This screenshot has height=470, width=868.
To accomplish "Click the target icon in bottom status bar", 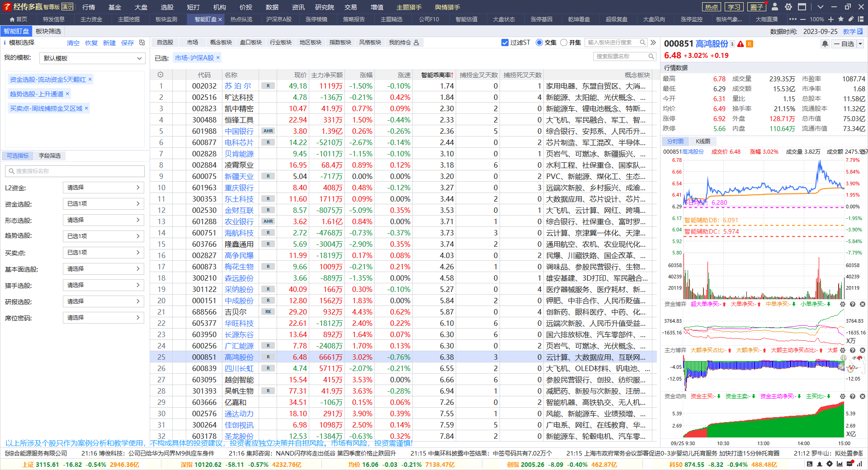I will [830, 464].
